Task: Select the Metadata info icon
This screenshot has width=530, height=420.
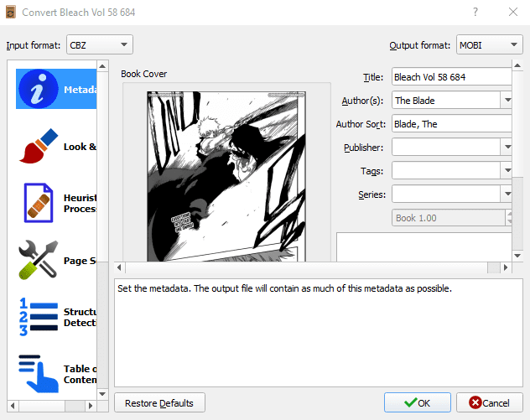Action: click(39, 89)
